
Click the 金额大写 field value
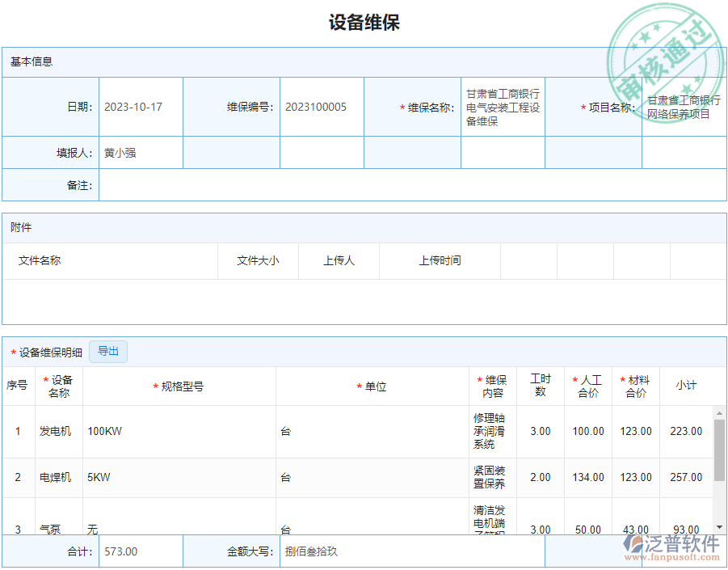click(x=412, y=551)
